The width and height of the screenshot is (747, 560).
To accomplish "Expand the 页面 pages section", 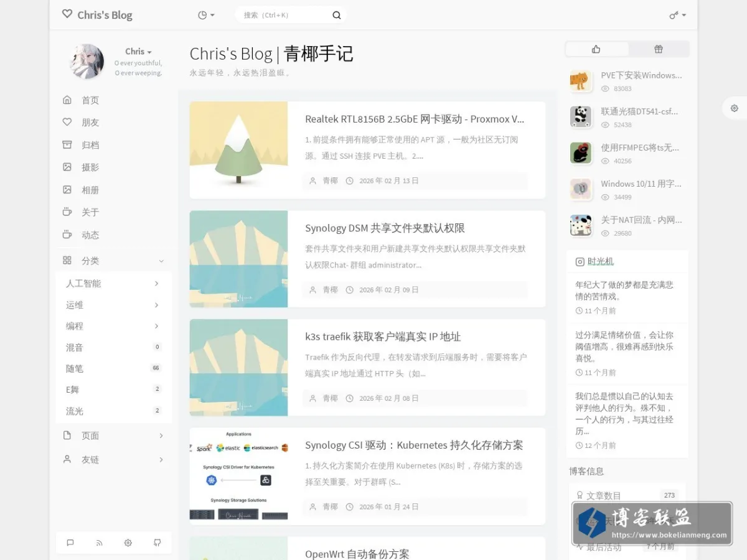I will pos(113,436).
